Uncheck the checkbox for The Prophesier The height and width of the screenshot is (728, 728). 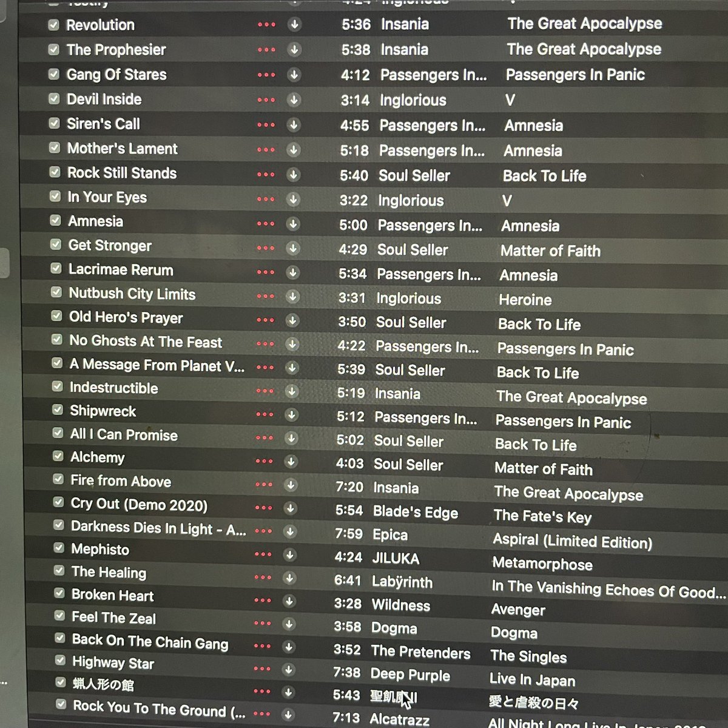(x=53, y=50)
